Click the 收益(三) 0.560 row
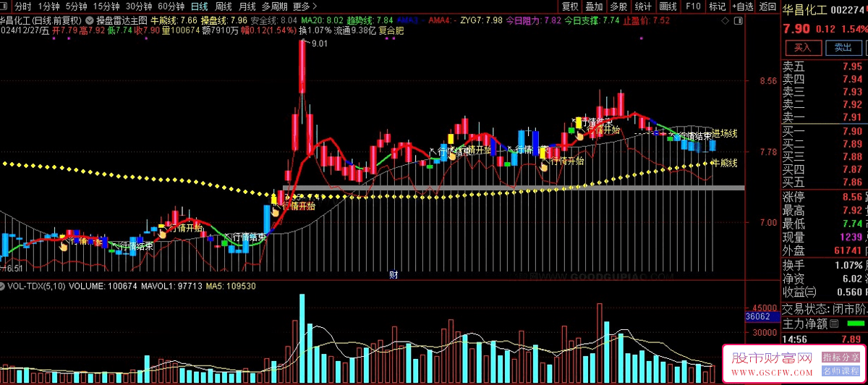This screenshot has width=868, height=385. point(824,292)
